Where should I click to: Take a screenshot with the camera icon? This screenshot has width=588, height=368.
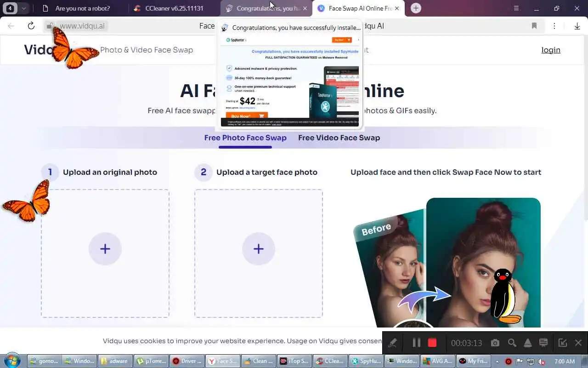click(x=495, y=343)
